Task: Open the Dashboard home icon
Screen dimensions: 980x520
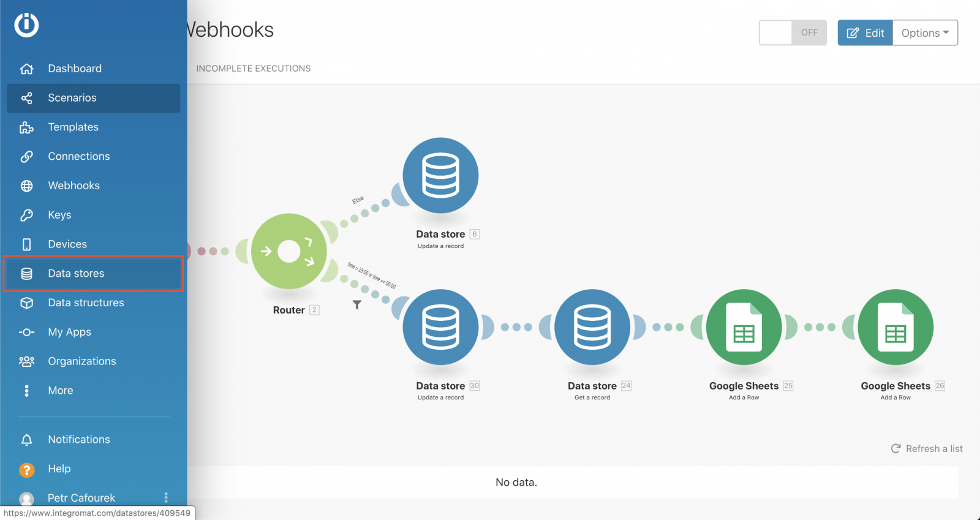Action: [26, 69]
